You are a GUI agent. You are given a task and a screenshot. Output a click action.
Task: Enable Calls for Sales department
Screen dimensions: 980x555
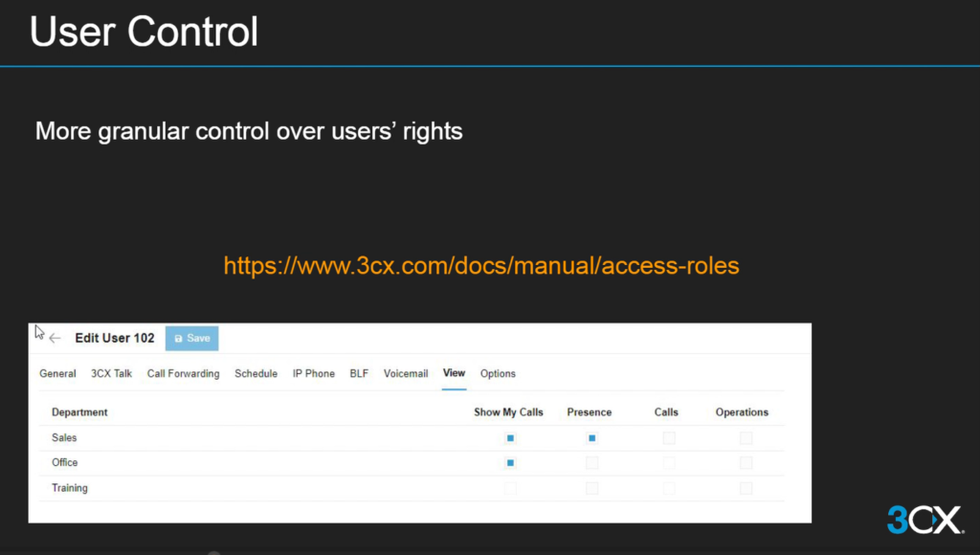(x=668, y=437)
